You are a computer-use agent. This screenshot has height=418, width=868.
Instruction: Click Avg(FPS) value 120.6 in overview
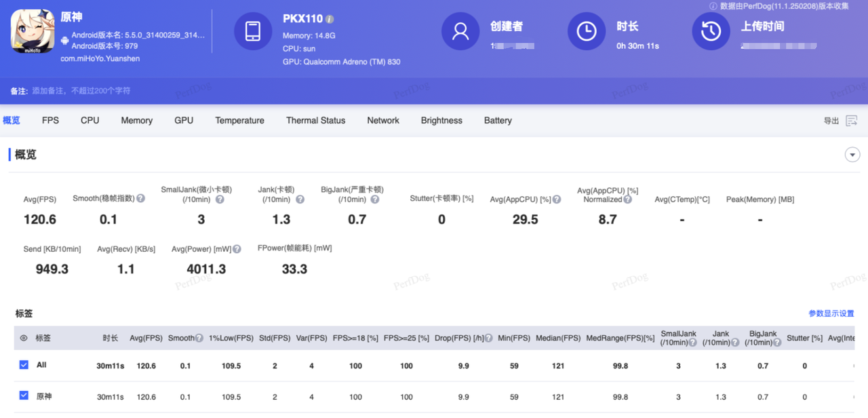click(x=40, y=219)
